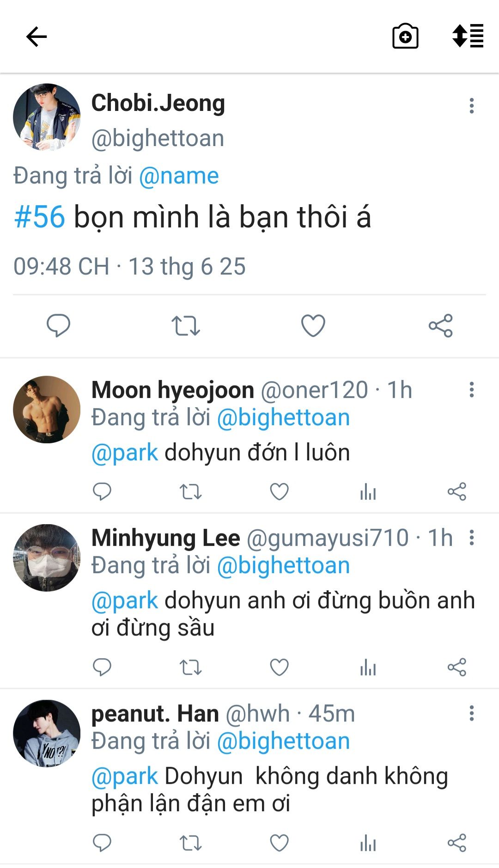
Task: Open Chobi.Jeong's profile picture
Action: 47,117
